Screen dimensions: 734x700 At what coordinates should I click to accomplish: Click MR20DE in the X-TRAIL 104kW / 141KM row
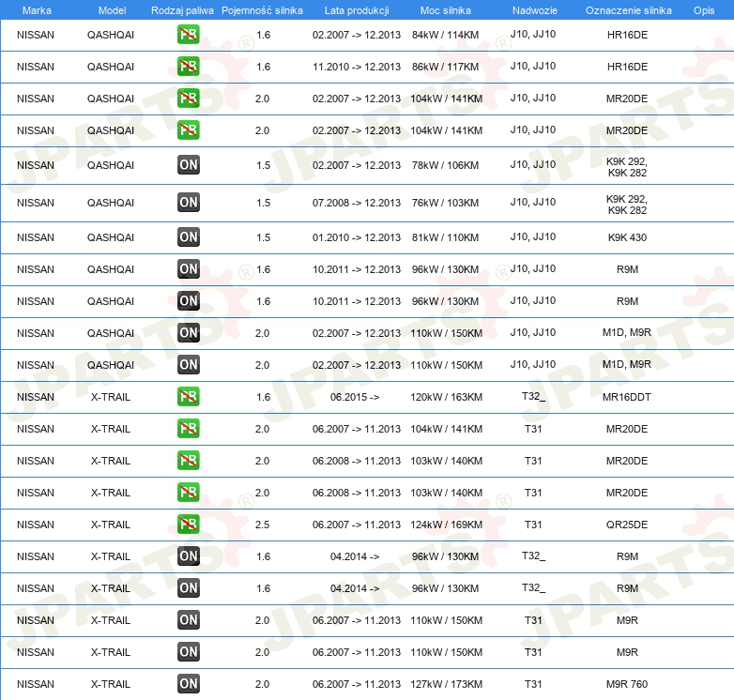coord(627,429)
